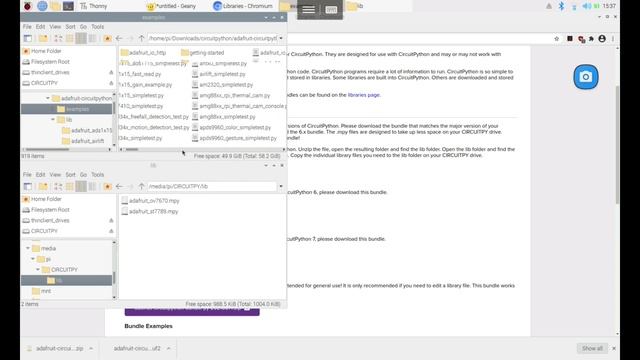Switch to Thonny taskbar window
The height and width of the screenshot is (360, 640).
94,6
